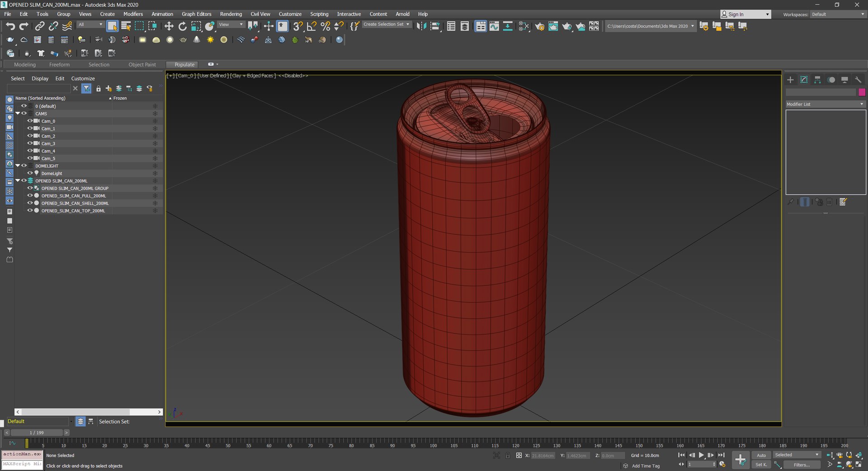Collapse the DOMELIGHT layer
This screenshot has height=471, width=868.
[18, 166]
